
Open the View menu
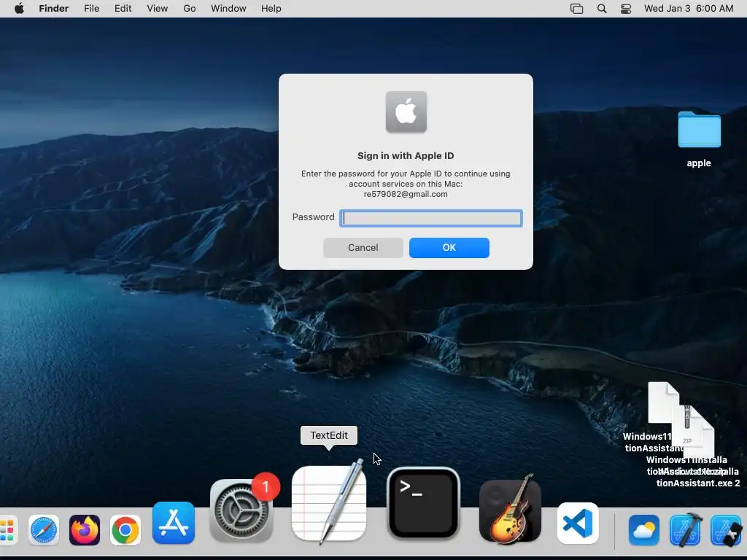click(158, 9)
